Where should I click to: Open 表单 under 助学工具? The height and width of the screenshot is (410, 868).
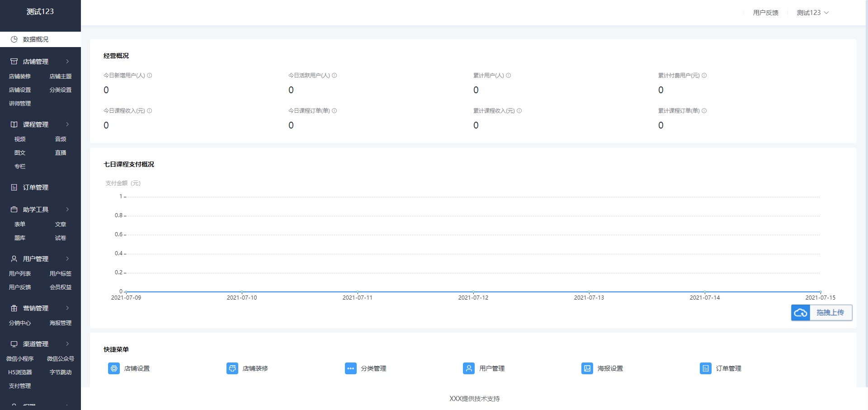tap(20, 224)
